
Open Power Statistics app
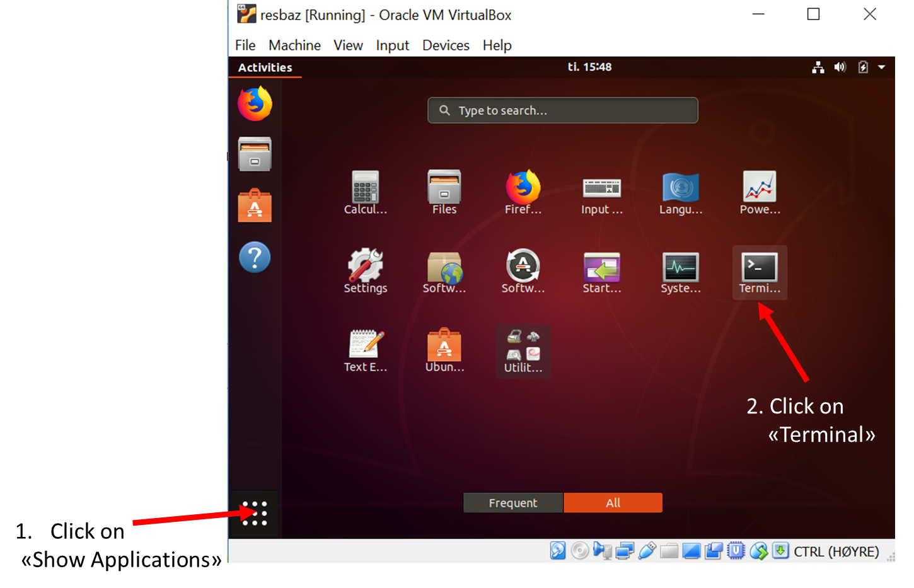[760, 193]
